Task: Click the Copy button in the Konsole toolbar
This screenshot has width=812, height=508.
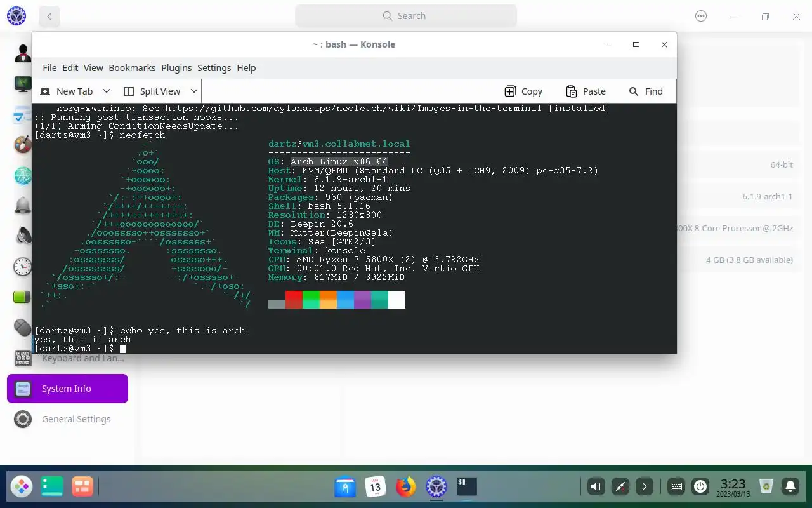Action: tap(523, 91)
